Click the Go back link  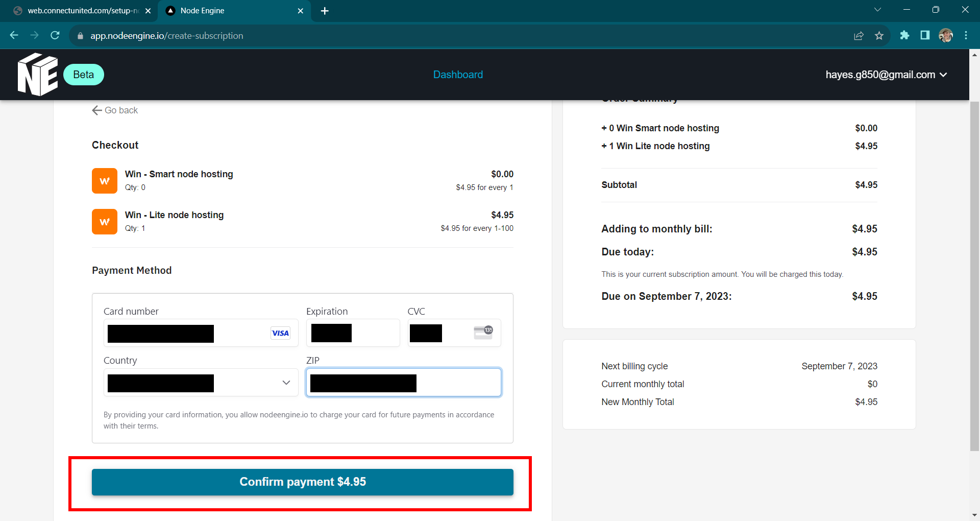(x=115, y=110)
